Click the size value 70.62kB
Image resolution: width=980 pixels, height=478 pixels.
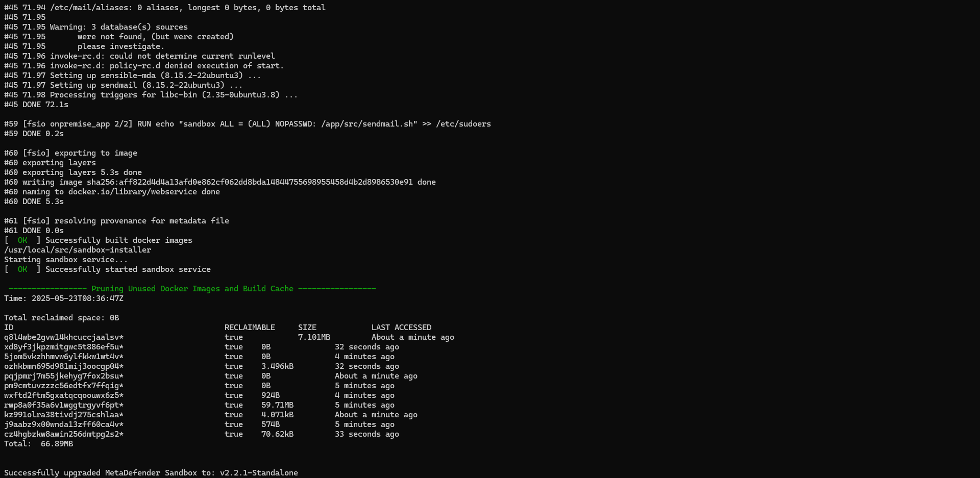[x=277, y=434]
